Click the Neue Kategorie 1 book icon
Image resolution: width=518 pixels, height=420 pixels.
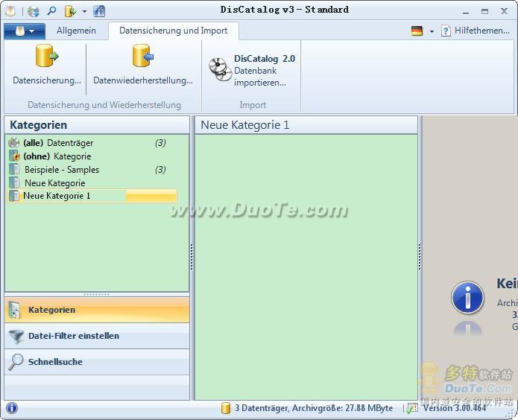tap(14, 196)
